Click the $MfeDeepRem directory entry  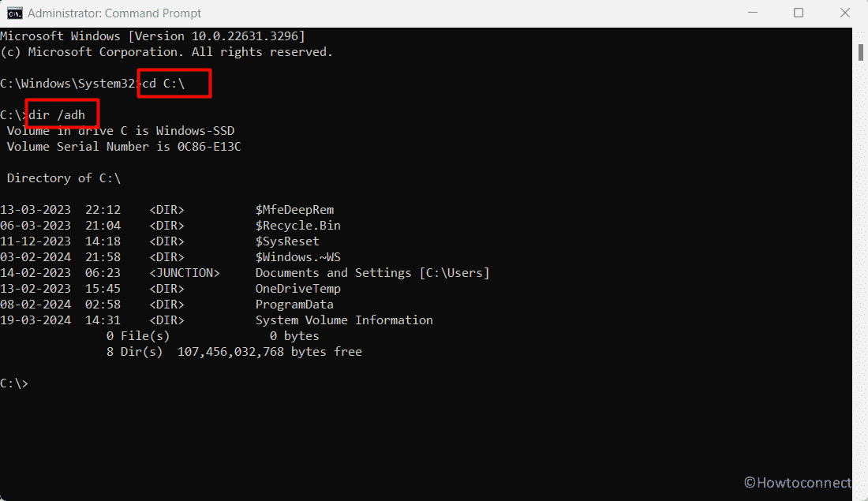294,210
